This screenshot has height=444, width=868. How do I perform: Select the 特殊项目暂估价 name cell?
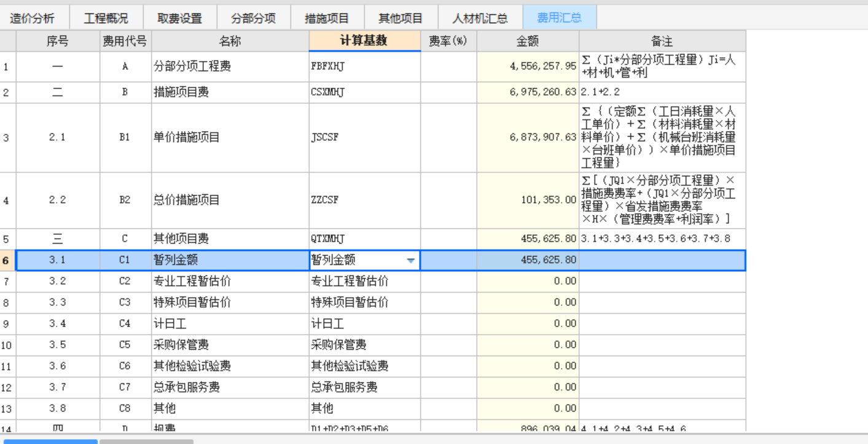tap(230, 303)
